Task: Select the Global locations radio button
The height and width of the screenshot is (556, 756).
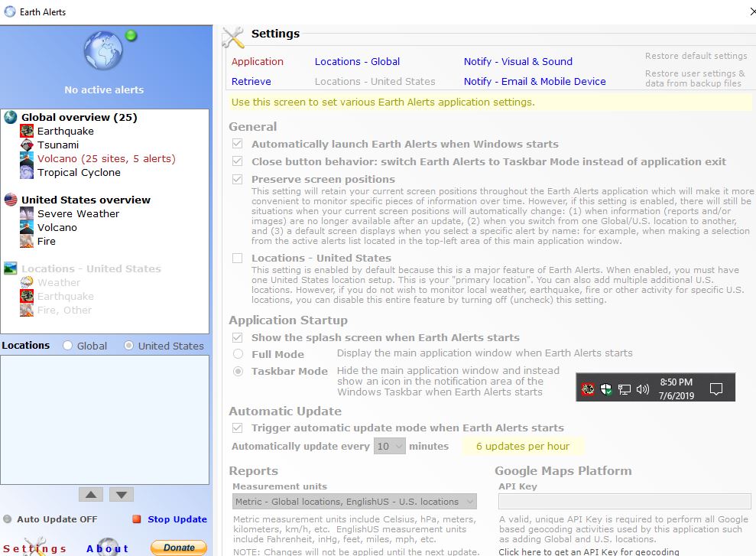Action: (x=67, y=346)
